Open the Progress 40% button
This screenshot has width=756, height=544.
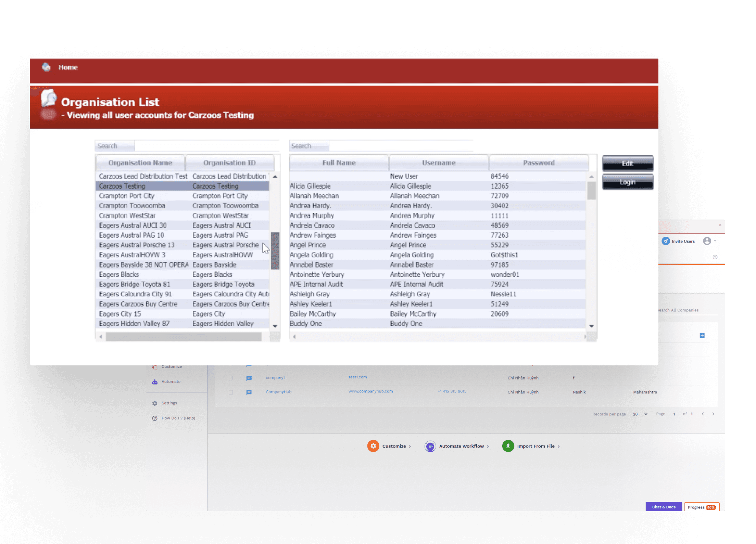coord(702,507)
